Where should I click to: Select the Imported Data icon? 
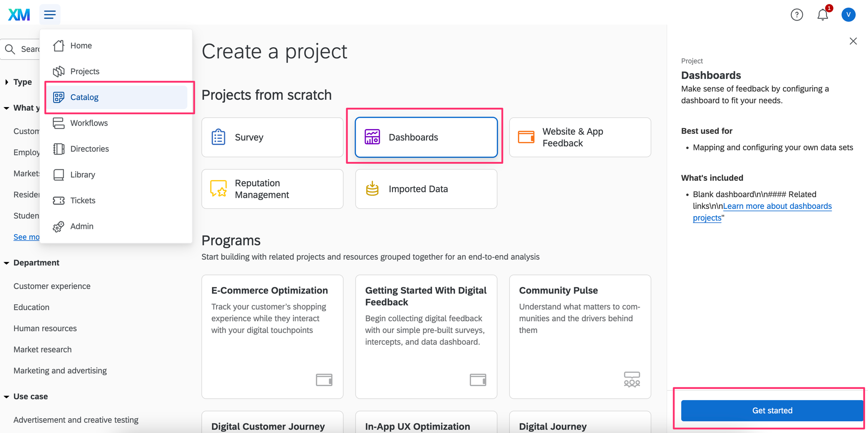point(372,189)
